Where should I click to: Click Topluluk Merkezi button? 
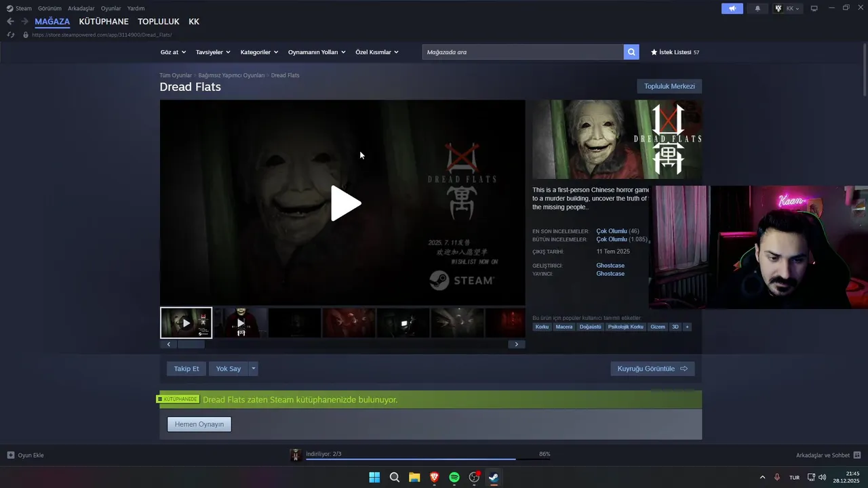click(669, 86)
